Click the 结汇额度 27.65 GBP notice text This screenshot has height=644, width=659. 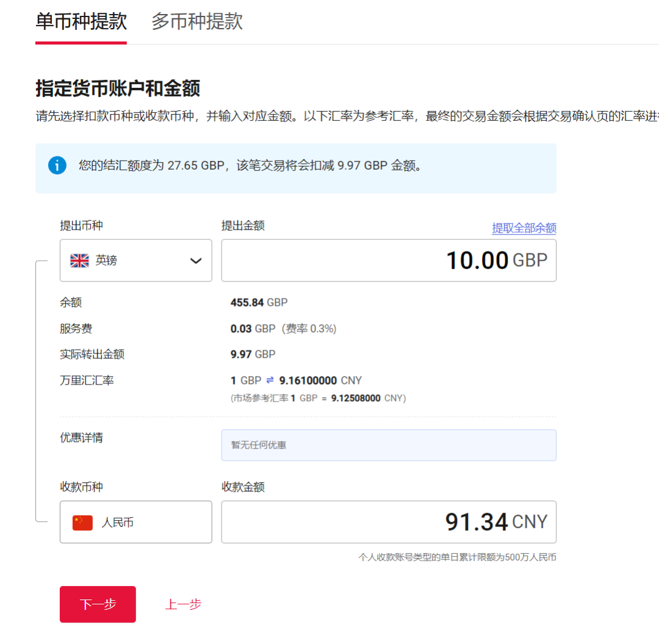click(x=250, y=165)
